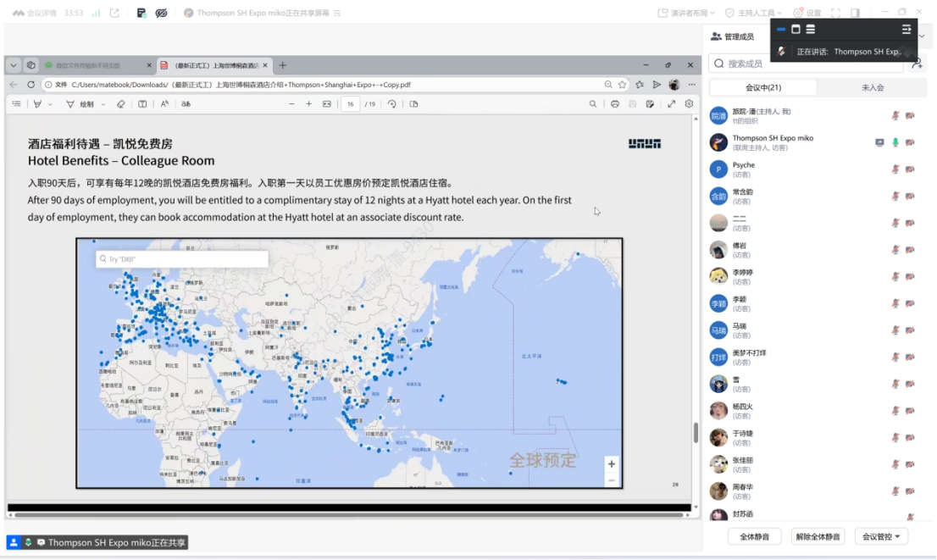
Task: Toggle muted microphone in floating speaker widget
Action: tap(781, 52)
